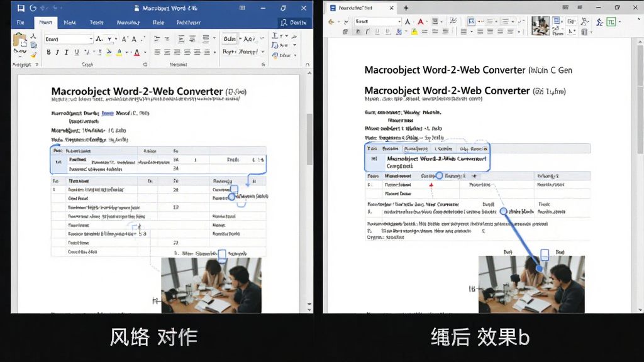Click the yellow highlight swatch in right toolbar
Image resolution: width=644 pixels, height=362 pixels.
(414, 31)
